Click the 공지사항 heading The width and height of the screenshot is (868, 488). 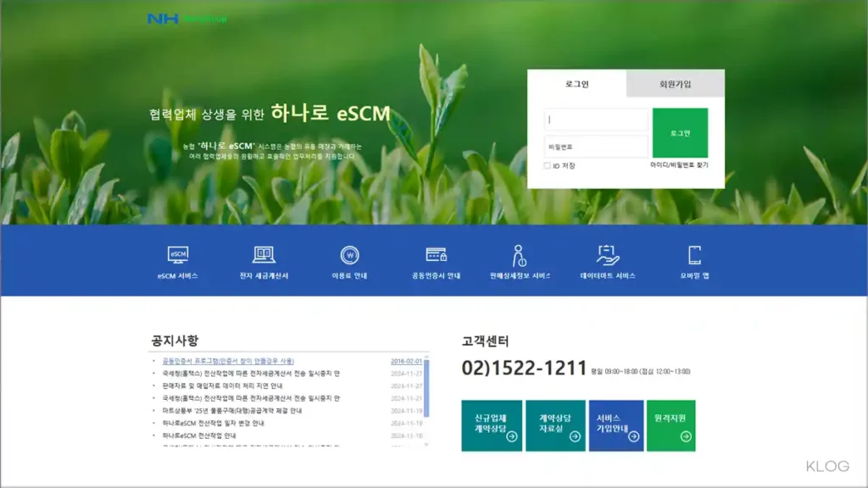point(175,341)
